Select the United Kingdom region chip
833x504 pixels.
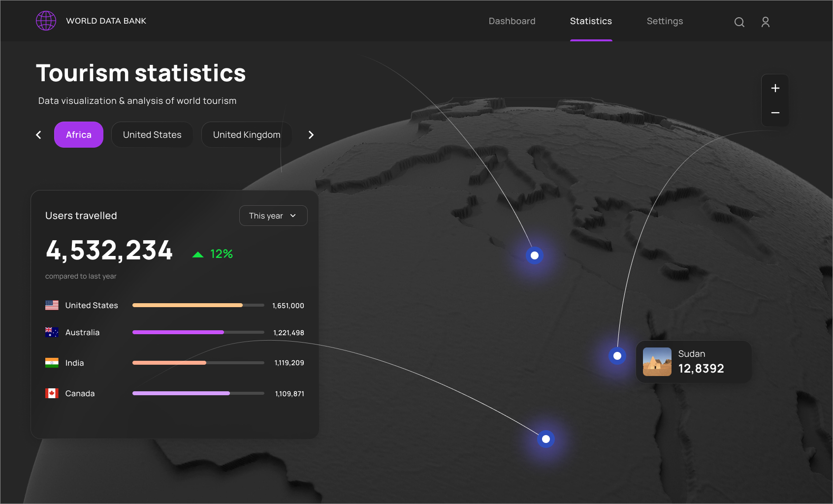(x=247, y=135)
